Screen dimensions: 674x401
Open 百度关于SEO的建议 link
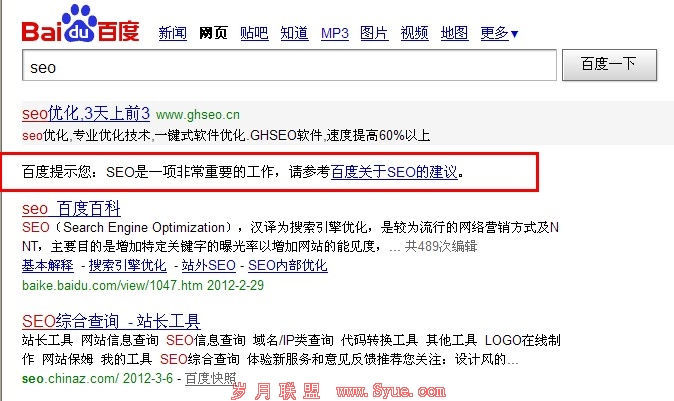point(394,172)
